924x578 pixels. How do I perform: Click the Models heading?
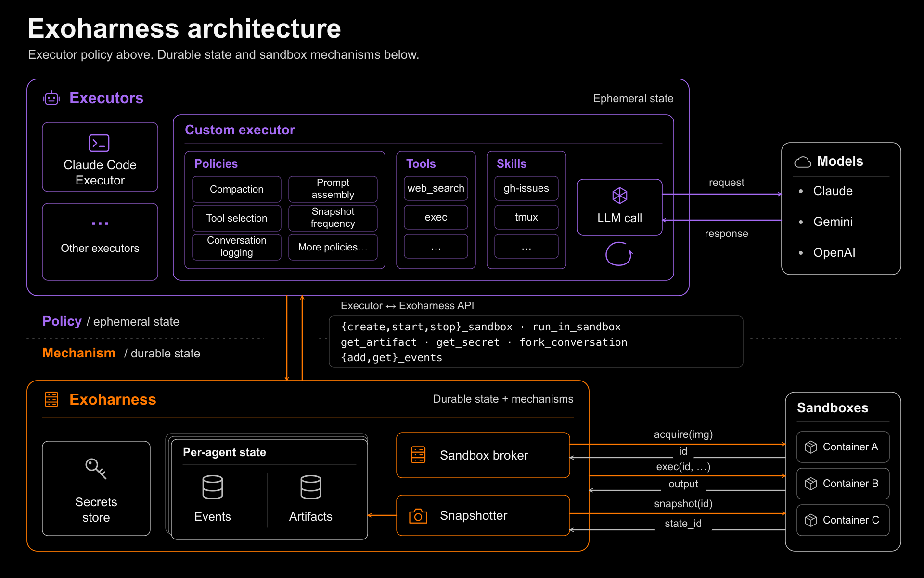pyautogui.click(x=840, y=161)
